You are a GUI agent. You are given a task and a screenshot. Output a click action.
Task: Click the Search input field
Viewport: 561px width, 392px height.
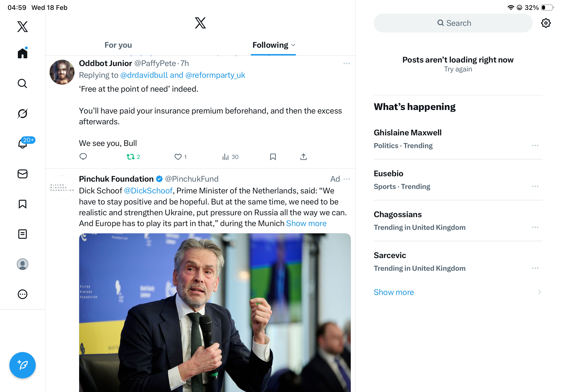pos(453,23)
